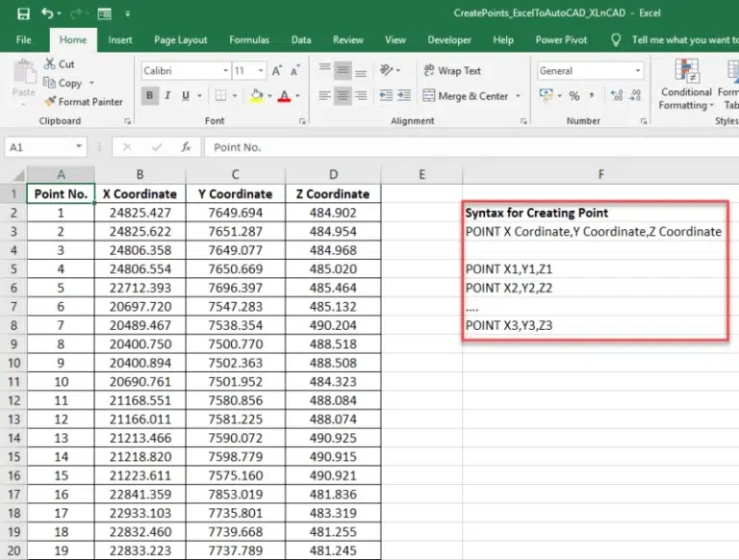The width and height of the screenshot is (739, 560).
Task: Click the Redo icon in Quick Access Toolbar
Action: [x=75, y=13]
